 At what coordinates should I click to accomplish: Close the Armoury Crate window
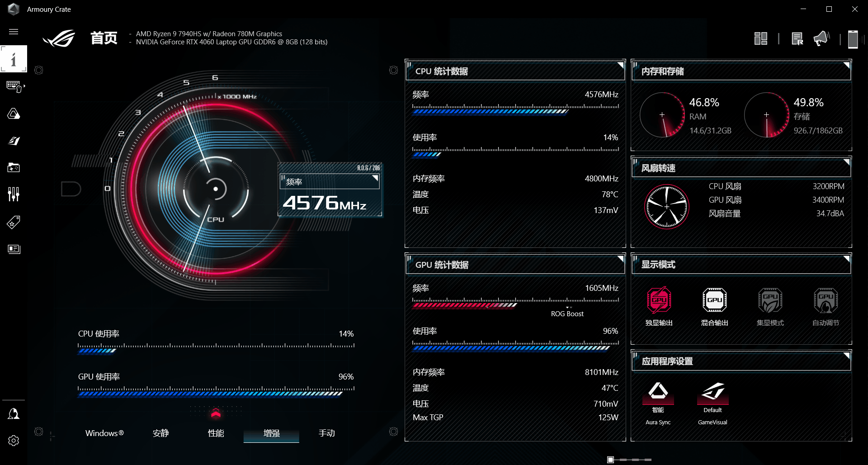tap(855, 9)
